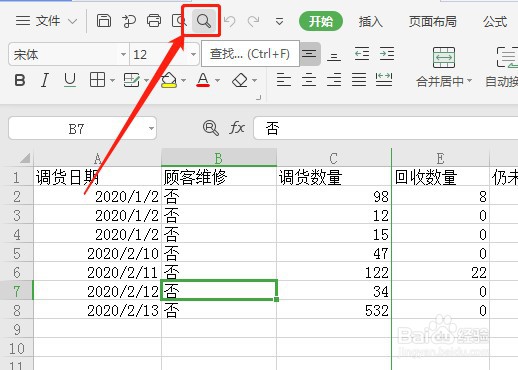The image size is (518, 370).
Task: Toggle Bold formatting
Action: coord(20,80)
